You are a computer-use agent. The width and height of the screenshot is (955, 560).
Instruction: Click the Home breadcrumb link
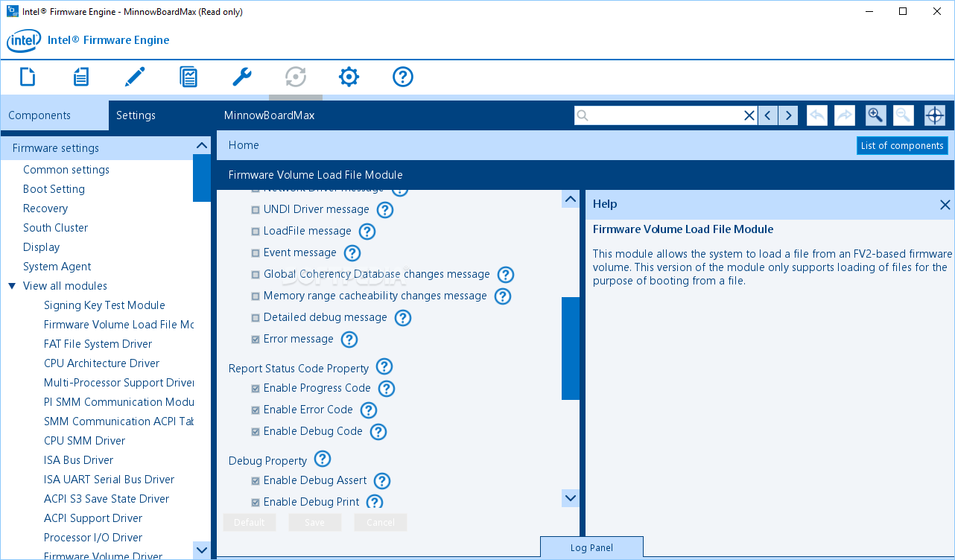[244, 145]
